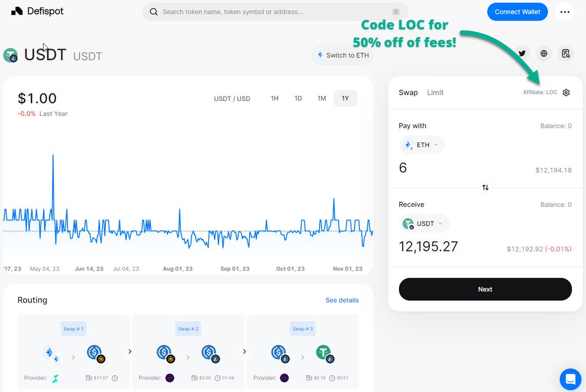Click the gas fee icon in Swap #1
Screen dimensions: 586x392
[89, 378]
